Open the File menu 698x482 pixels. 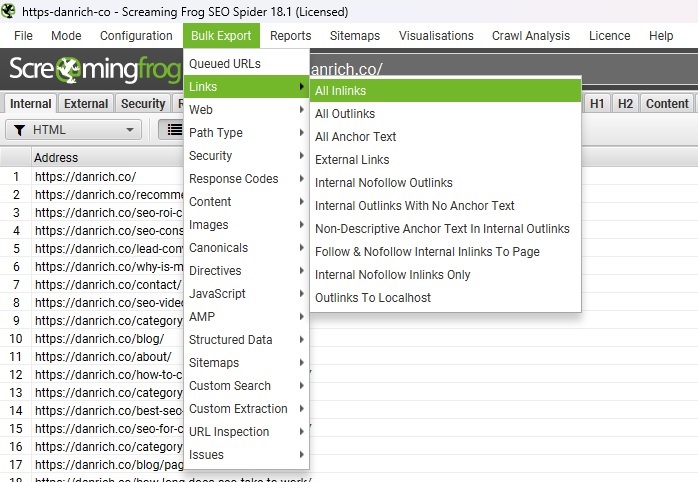23,36
